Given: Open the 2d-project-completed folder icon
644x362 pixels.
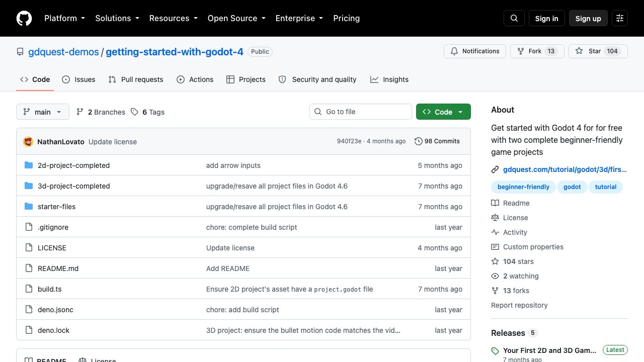Looking at the screenshot, I should coord(29,165).
